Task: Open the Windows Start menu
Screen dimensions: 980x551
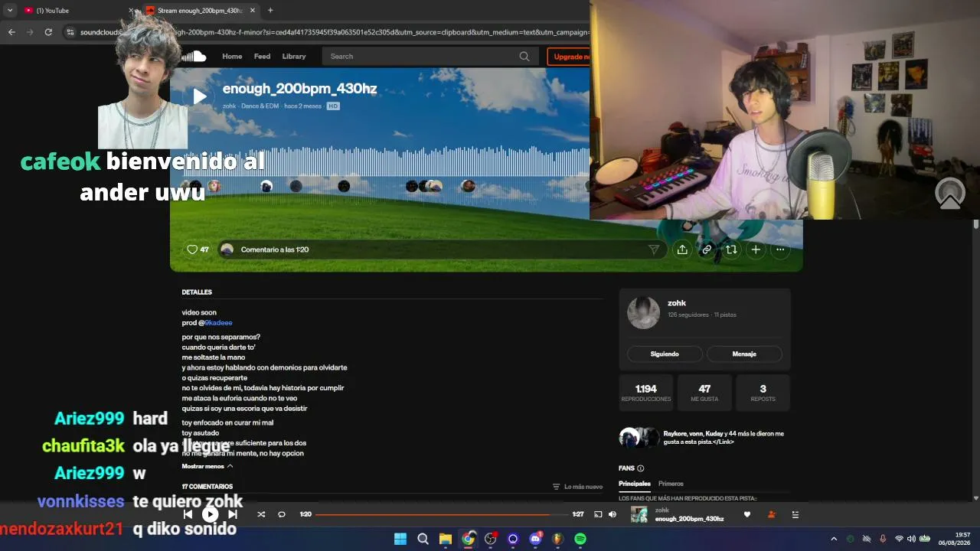Action: [x=400, y=539]
